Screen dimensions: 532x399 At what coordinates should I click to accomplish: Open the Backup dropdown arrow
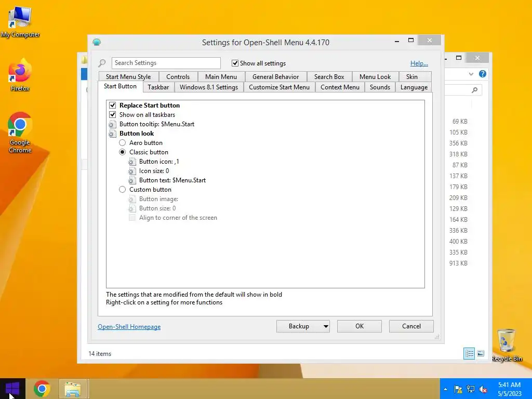(326, 326)
